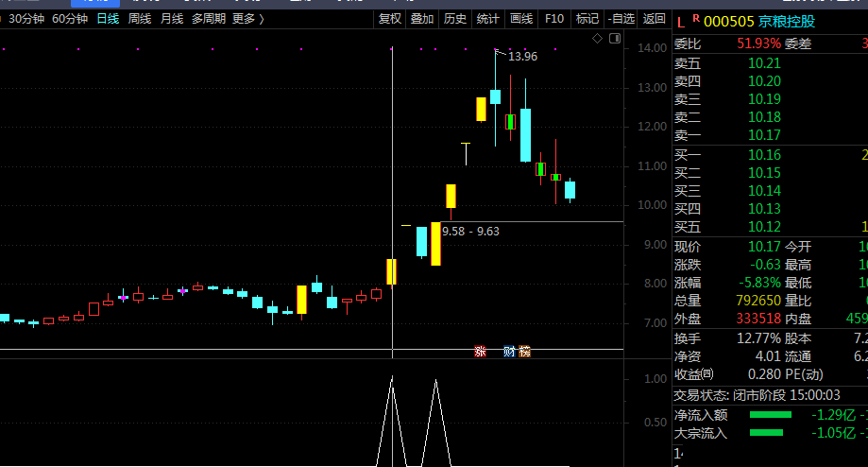868x467 pixels.
Task: Click the red L tag before stock code
Action: (x=681, y=23)
